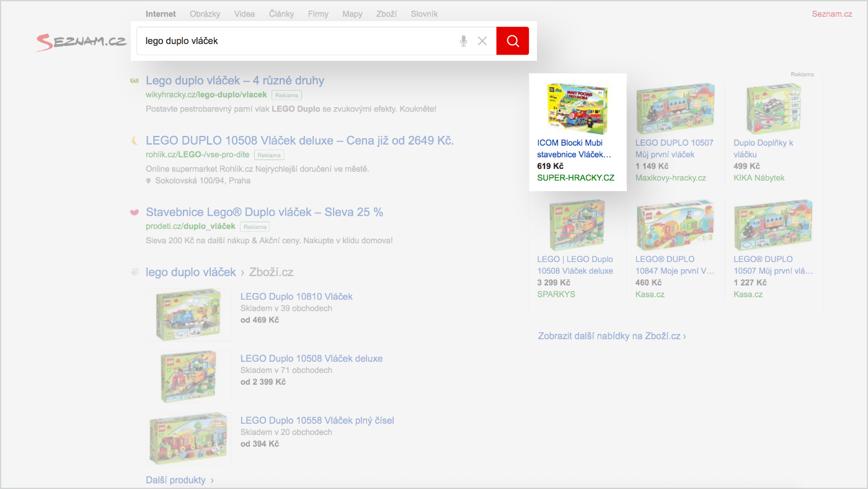Screen dimensions: 868x489
Task: Click thumbnail of 10508 Vláček deluxe in list
Action: pyautogui.click(x=188, y=377)
